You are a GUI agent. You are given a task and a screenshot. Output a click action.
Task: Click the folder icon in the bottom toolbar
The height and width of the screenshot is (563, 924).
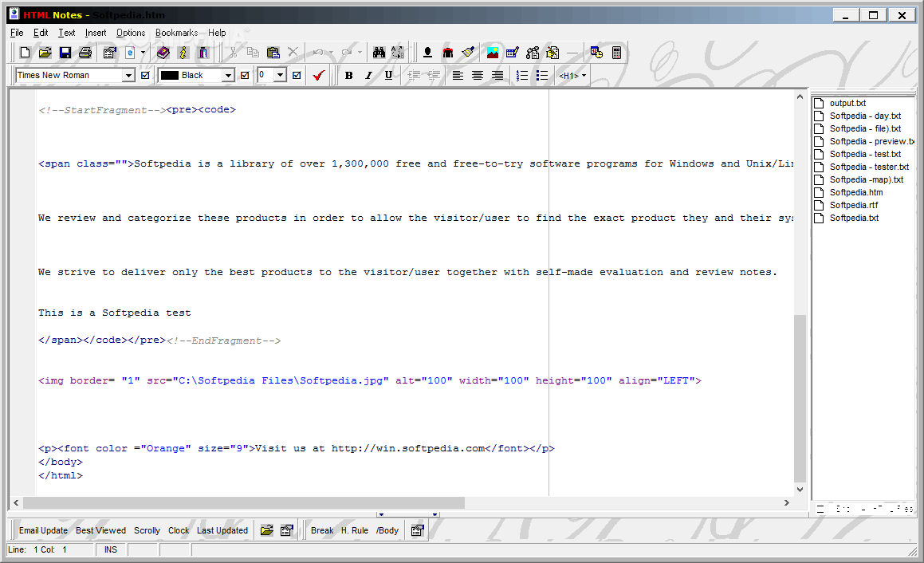pyautogui.click(x=267, y=530)
